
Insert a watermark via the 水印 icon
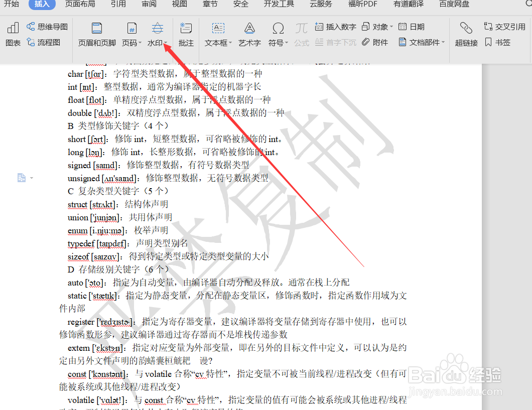(x=156, y=35)
